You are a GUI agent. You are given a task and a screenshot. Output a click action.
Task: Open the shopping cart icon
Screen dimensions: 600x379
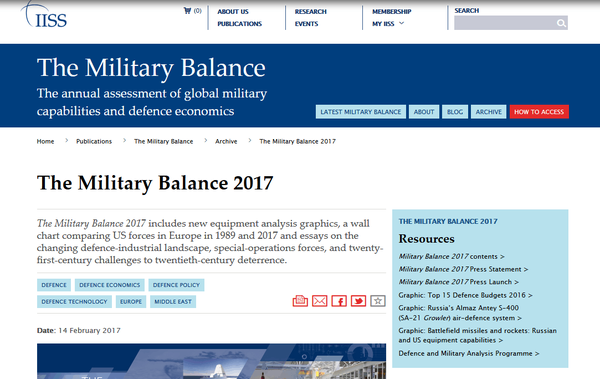pyautogui.click(x=187, y=11)
